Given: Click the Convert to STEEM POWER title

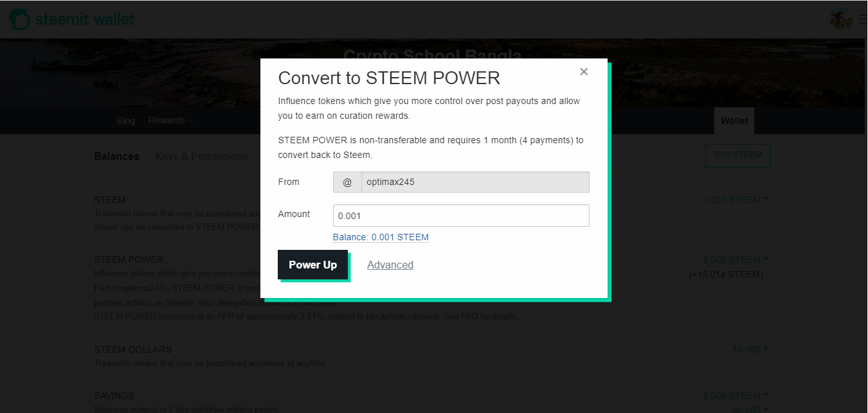Looking at the screenshot, I should pyautogui.click(x=389, y=78).
